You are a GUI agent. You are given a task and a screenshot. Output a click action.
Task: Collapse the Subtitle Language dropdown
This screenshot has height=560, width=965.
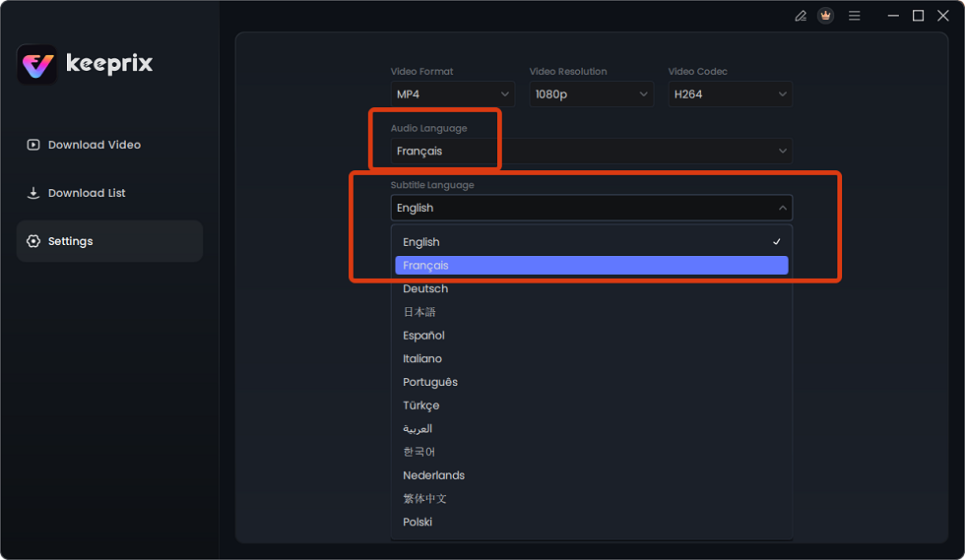[x=591, y=208]
